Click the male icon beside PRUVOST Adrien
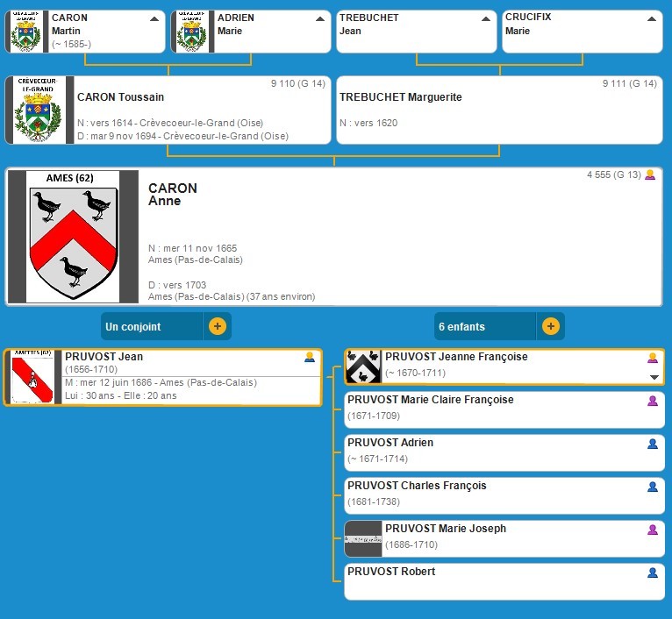The width and height of the screenshot is (672, 619). (652, 444)
